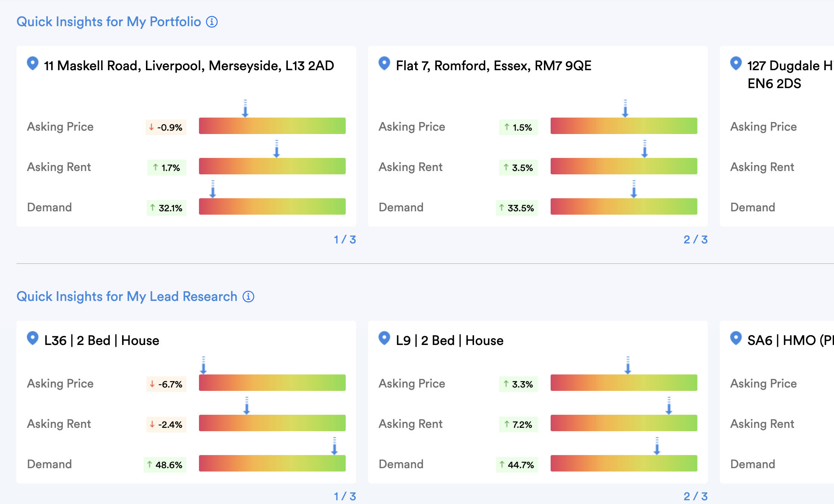The height and width of the screenshot is (504, 834).
Task: Open the info tooltip beside Quick Insights for My Portfolio
Action: click(212, 22)
